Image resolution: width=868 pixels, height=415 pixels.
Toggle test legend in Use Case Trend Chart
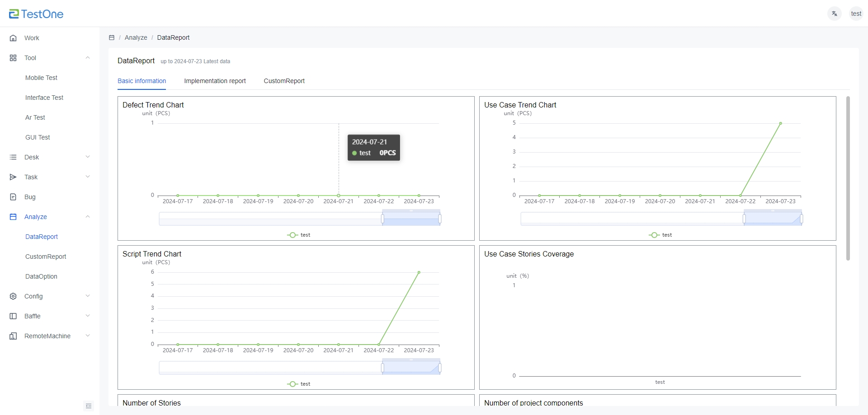click(x=660, y=235)
